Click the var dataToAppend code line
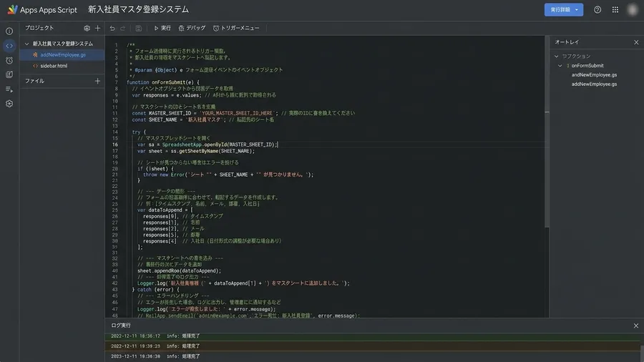Viewport: 644px width, 362px height. click(x=165, y=210)
